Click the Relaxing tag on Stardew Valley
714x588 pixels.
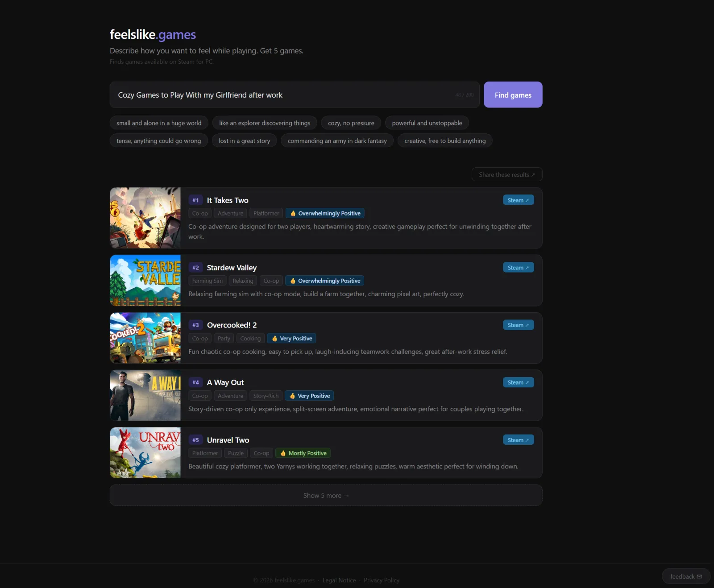(243, 281)
